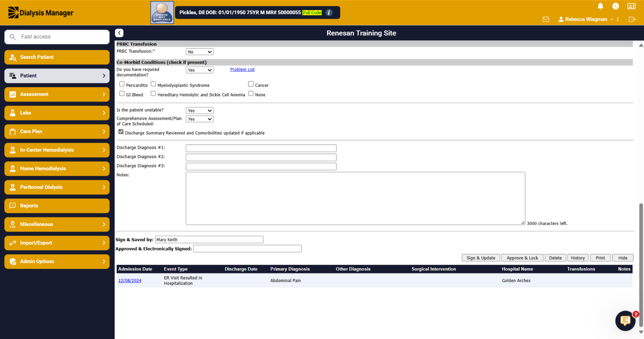Viewport: 644px width, 339px height.
Task: Collapse sidebar with the back arrow icon
Action: pyautogui.click(x=119, y=33)
